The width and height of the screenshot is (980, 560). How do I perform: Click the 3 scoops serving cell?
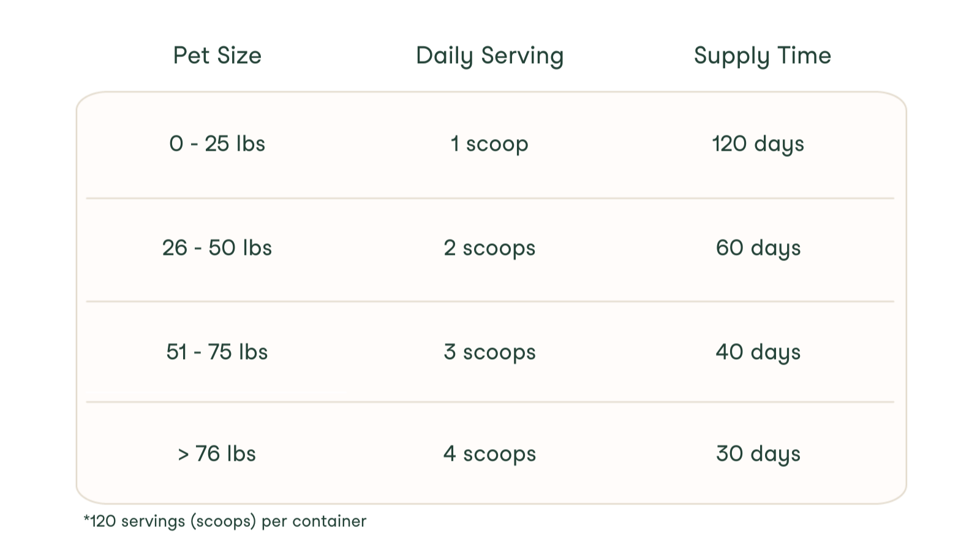(489, 352)
